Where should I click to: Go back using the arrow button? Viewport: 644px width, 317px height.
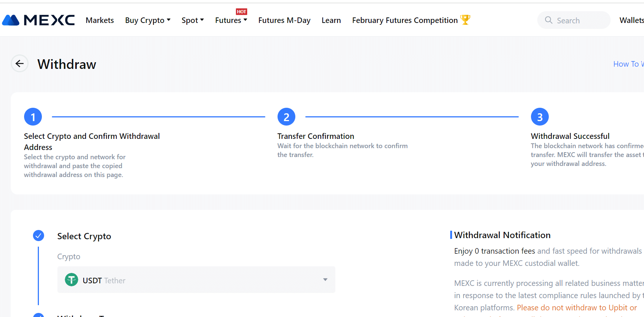click(x=20, y=64)
